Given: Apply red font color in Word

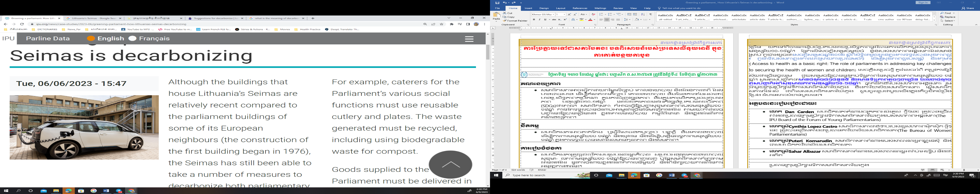Looking at the screenshot, I should click(591, 19).
